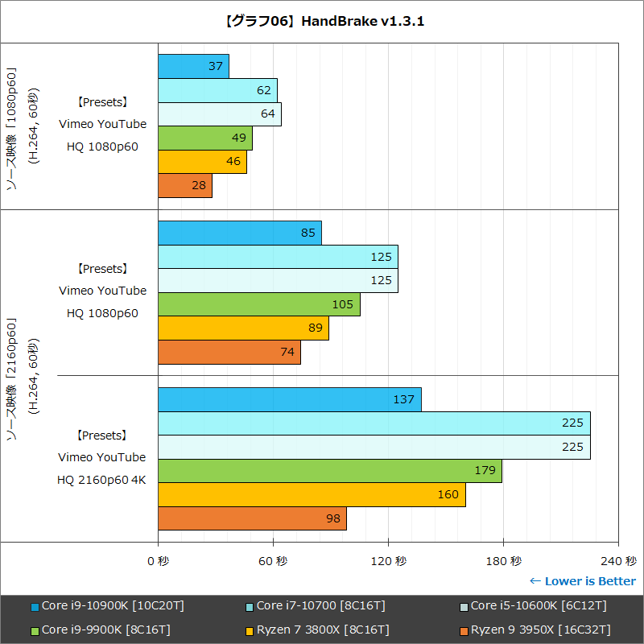Click the 120 秒 axis label
The width and height of the screenshot is (644, 644).
click(x=389, y=561)
